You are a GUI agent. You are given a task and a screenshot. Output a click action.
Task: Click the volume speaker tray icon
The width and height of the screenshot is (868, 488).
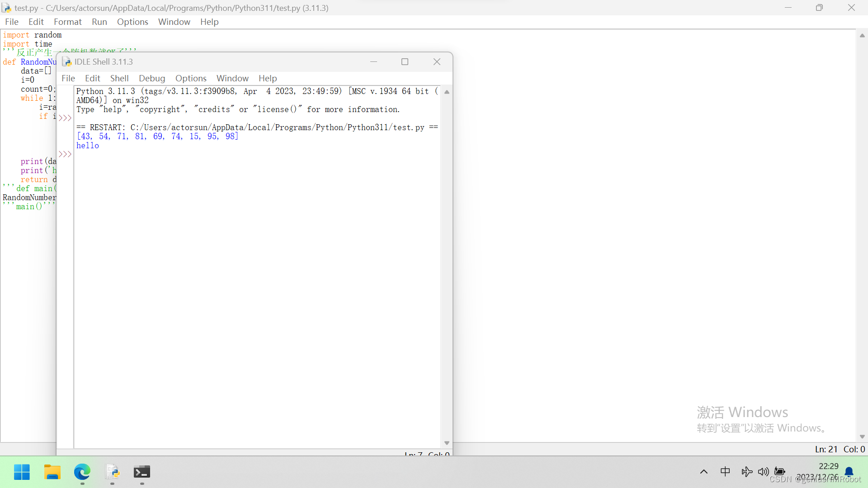point(763,472)
